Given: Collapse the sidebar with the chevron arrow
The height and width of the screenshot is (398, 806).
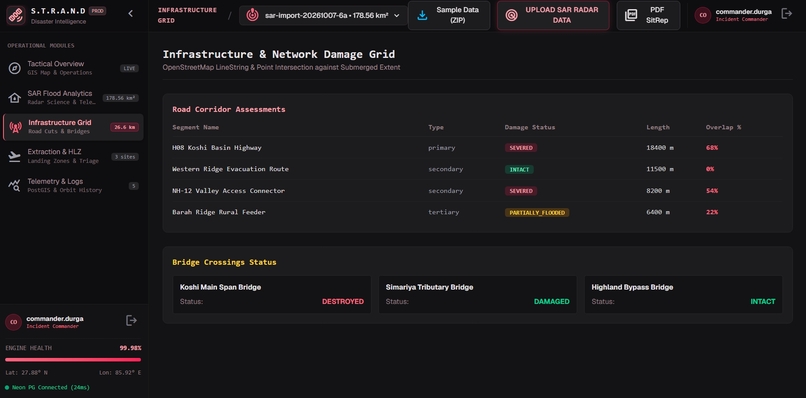Looking at the screenshot, I should pos(131,14).
